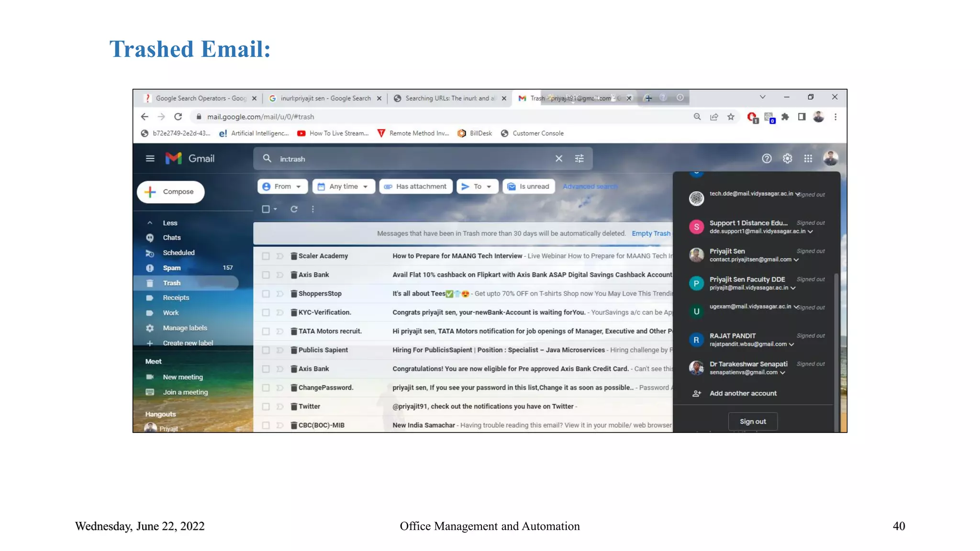Select the Scaler Academy email checkbox
Viewport: 980px width, 551px height.
[x=266, y=256]
